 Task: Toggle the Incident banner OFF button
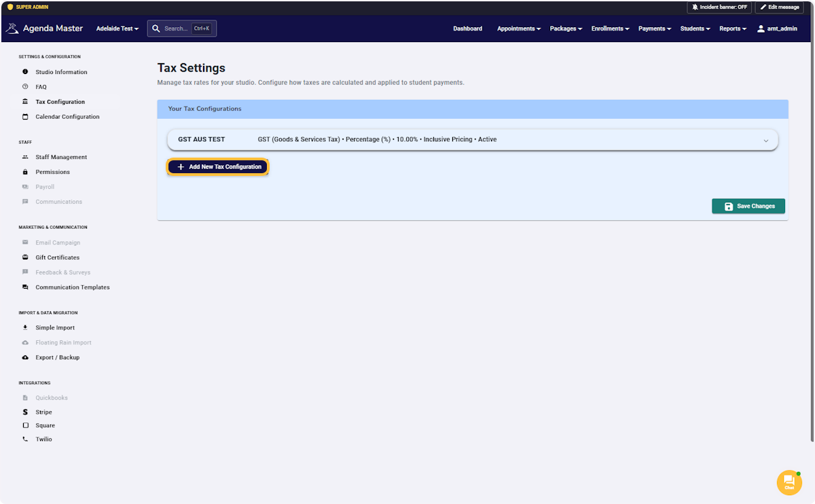click(719, 7)
